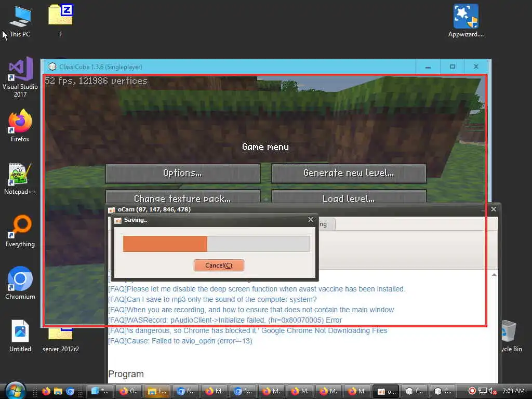Close the Saving dialog
Viewport: 532px width, 399px height.
click(x=311, y=220)
